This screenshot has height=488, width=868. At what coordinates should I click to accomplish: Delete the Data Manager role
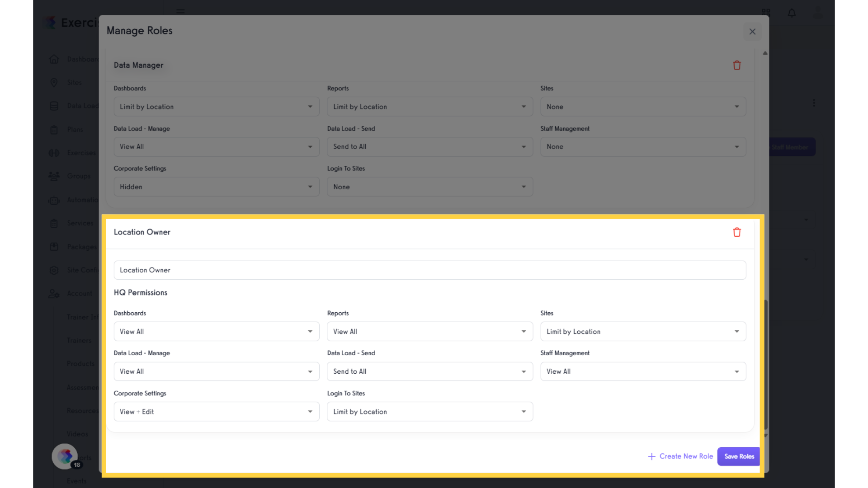click(x=737, y=65)
